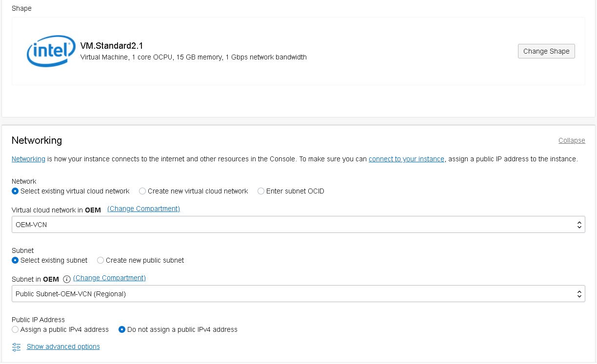Select Create new virtual cloud network
Screen dimensions: 597x364
(x=142, y=191)
